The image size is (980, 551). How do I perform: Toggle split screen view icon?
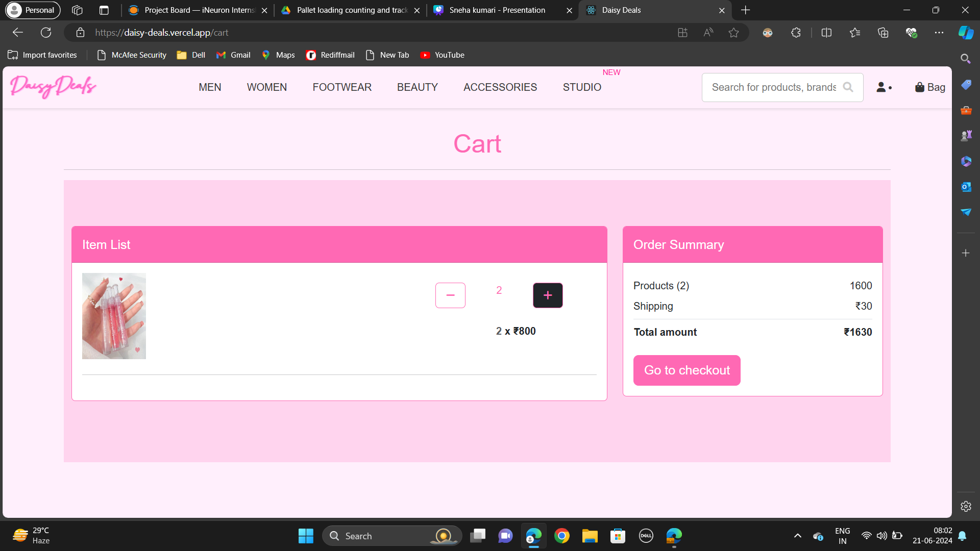click(x=826, y=33)
